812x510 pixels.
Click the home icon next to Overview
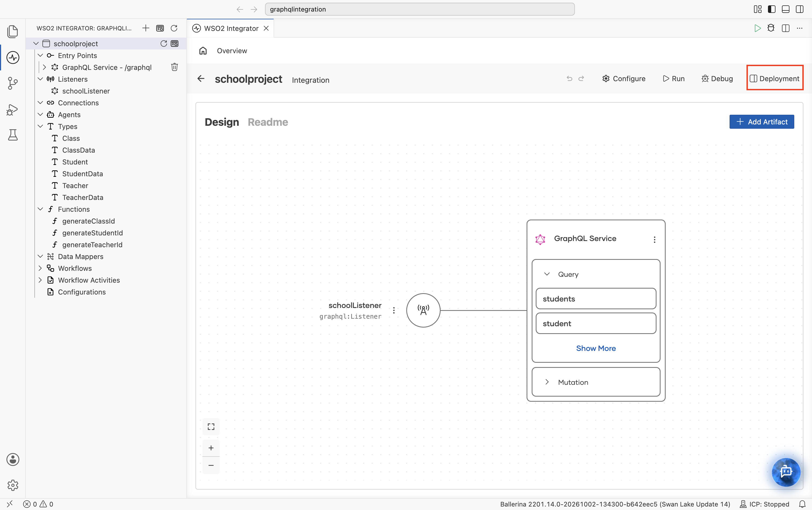[203, 51]
